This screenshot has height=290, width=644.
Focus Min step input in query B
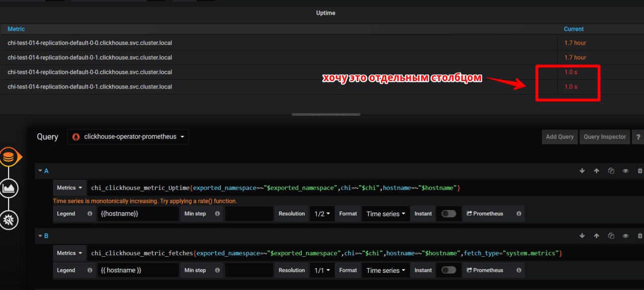tap(249, 270)
